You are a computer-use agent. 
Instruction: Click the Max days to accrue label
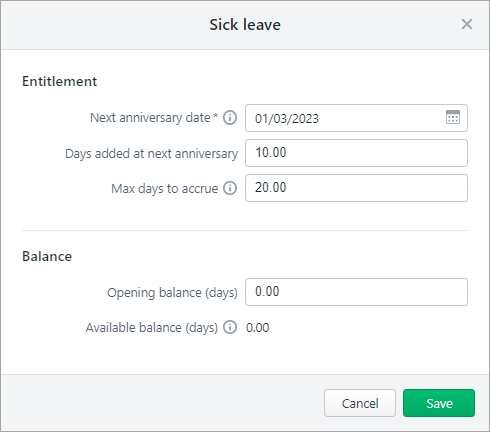pyautogui.click(x=164, y=189)
